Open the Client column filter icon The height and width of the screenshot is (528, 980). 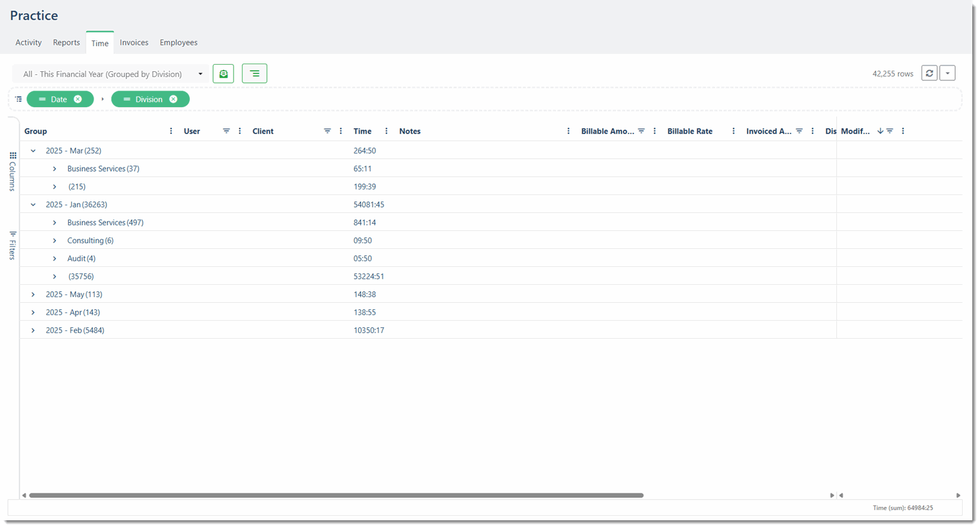[x=327, y=131]
